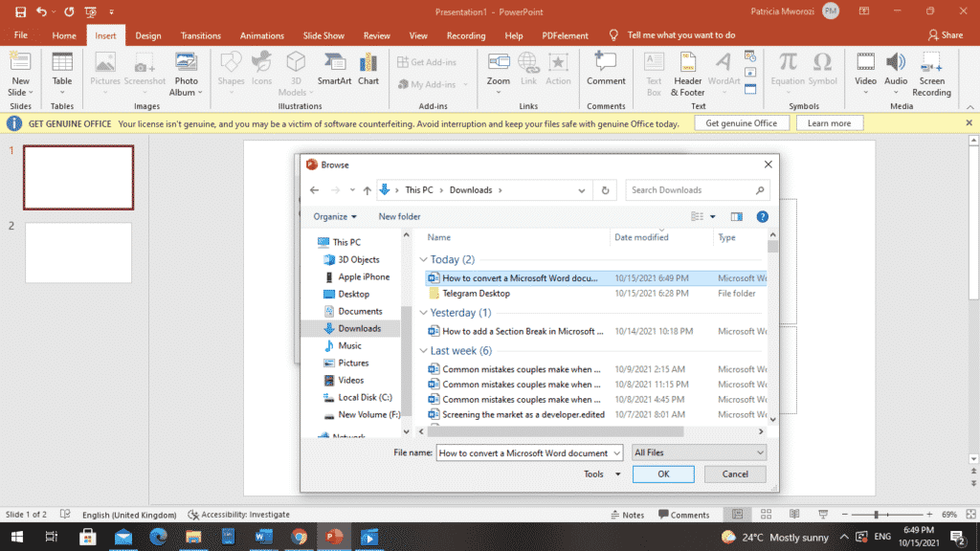Adjust the zoom slider in status bar
This screenshot has width=980, height=551.
[x=877, y=514]
